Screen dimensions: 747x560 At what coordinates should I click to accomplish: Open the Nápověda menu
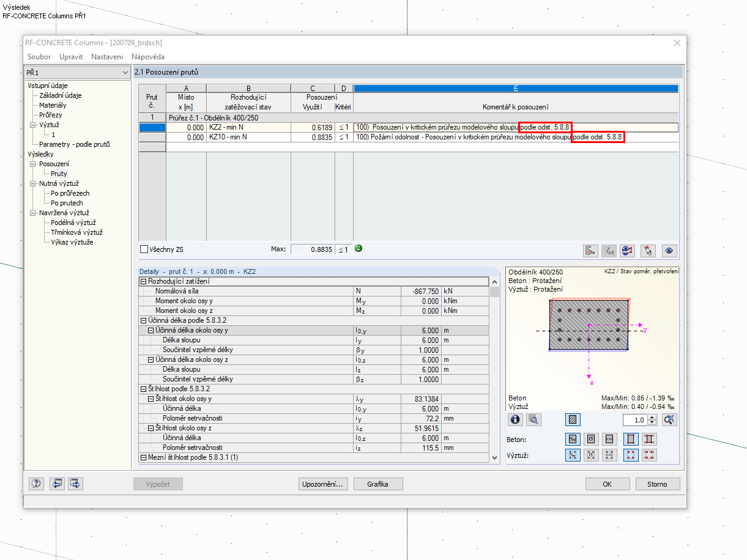click(x=148, y=57)
